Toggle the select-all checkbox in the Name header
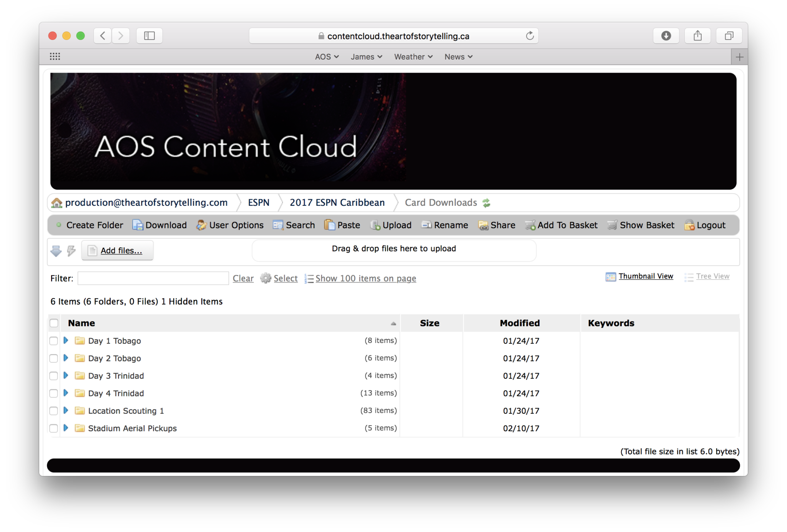 54,323
